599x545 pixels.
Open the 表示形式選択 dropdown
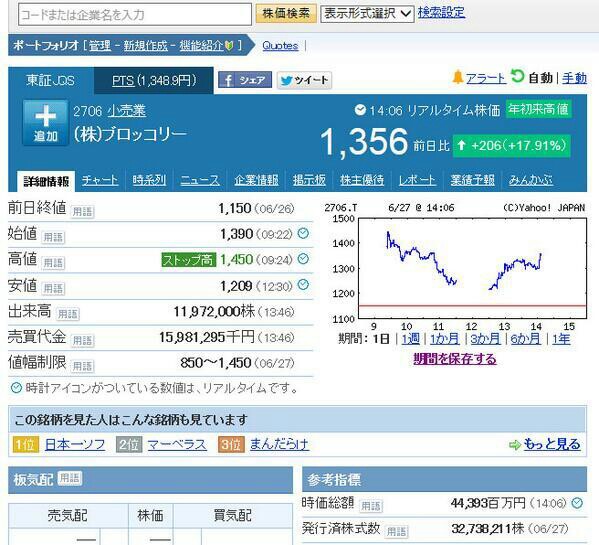click(367, 14)
